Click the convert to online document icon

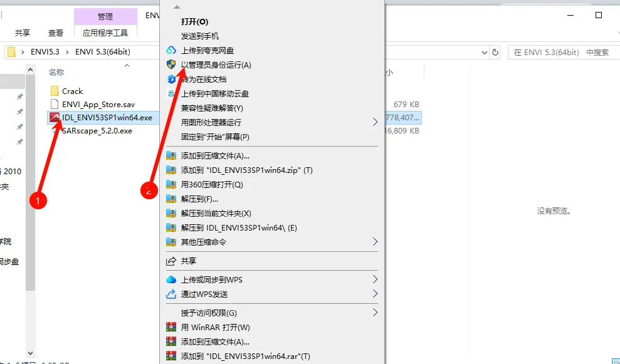(171, 79)
